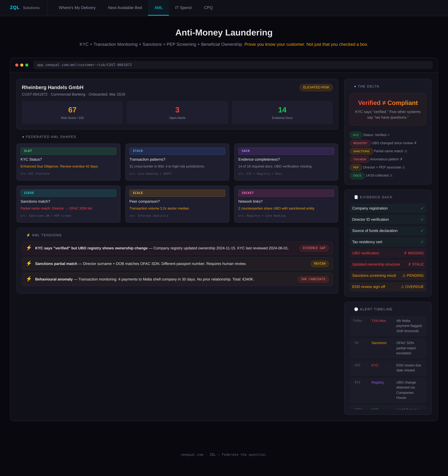Screen dimensions: 448x476
Task: Click the ZQL logo
Action: [x=15, y=8]
